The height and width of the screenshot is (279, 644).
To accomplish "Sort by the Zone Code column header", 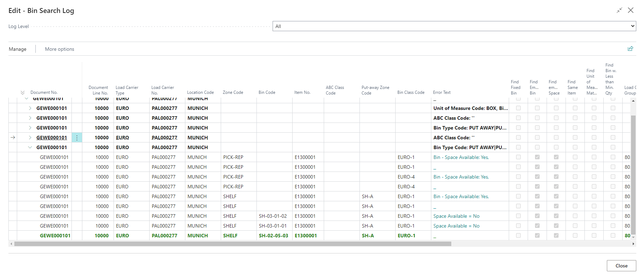I will coord(233,92).
